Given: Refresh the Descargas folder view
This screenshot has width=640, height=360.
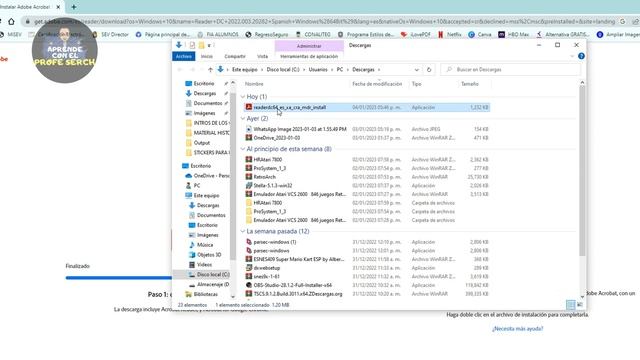Looking at the screenshot, I should pyautogui.click(x=429, y=70).
